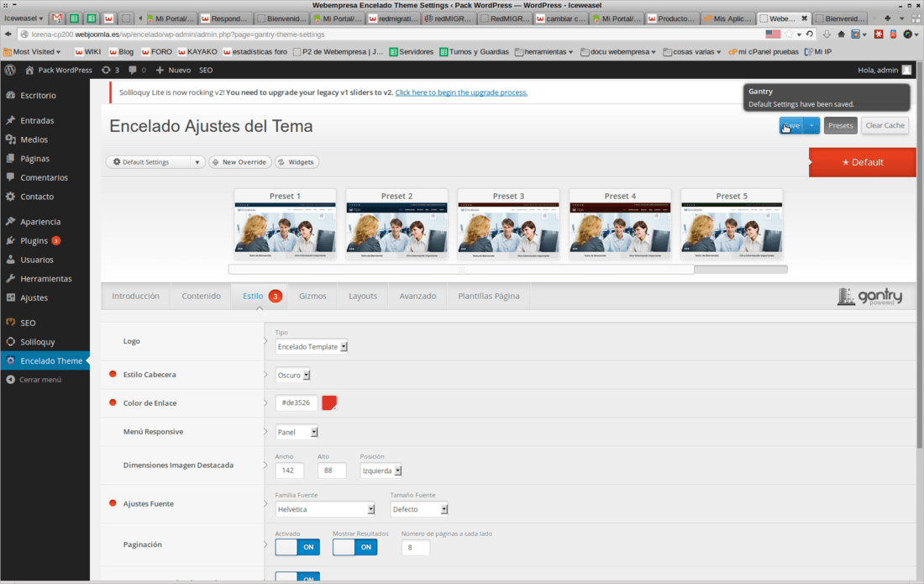Viewport: 924px width, 584px height.
Task: Select Preset 3 thumbnail
Action: (508, 224)
